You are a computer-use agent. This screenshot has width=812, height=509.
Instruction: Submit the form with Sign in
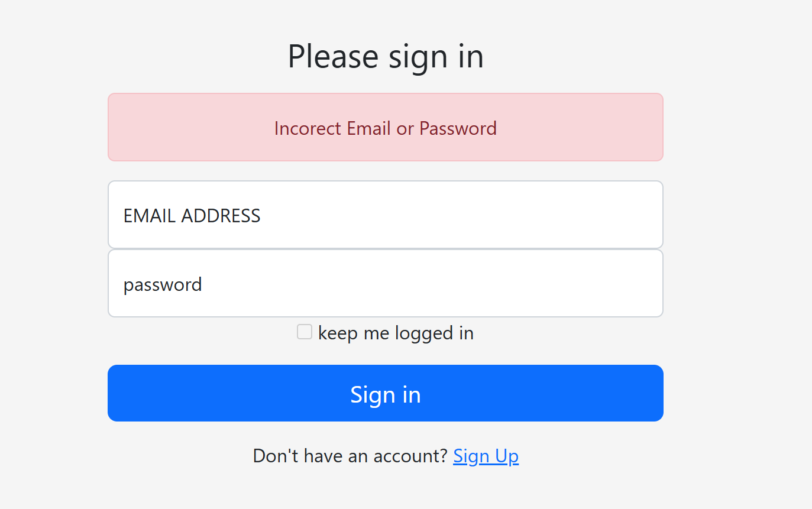385,393
